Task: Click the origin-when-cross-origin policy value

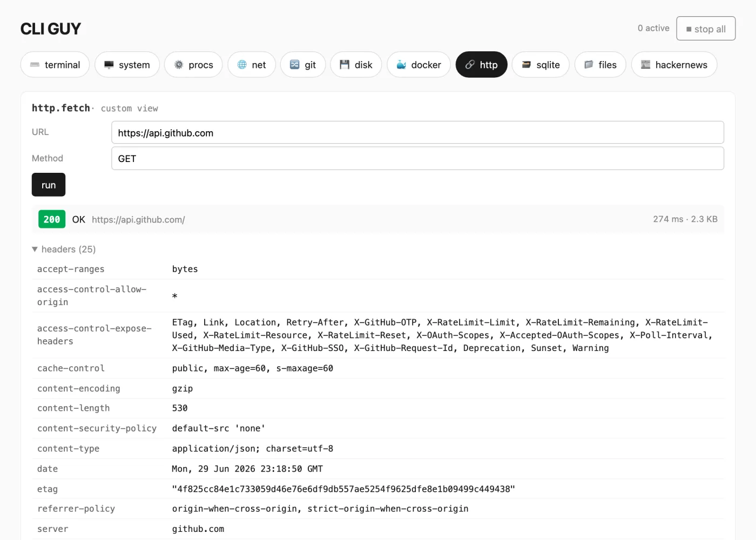Action: pos(320,509)
